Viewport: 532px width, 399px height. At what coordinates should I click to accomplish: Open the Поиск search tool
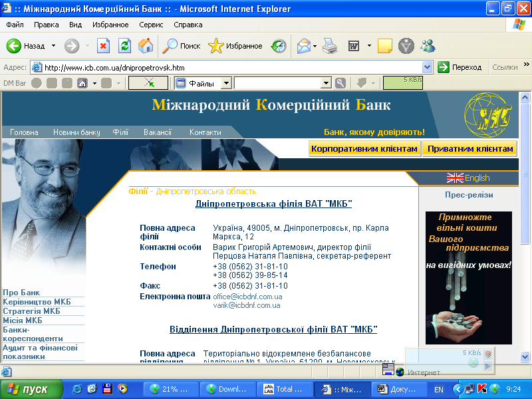coord(181,46)
